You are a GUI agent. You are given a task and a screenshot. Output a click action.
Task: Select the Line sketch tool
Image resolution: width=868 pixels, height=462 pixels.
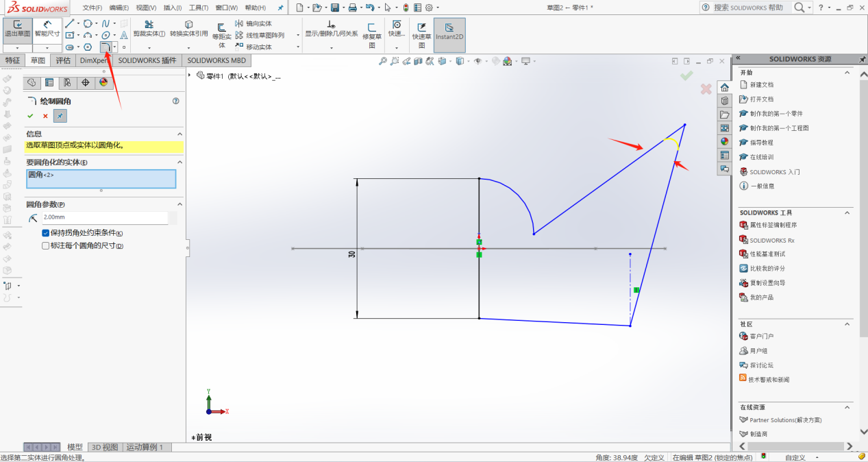tap(70, 23)
